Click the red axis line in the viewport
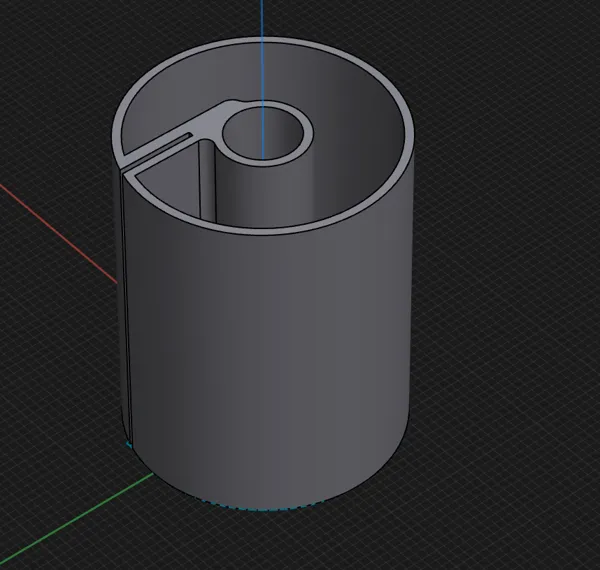The width and height of the screenshot is (600, 570). click(x=58, y=235)
